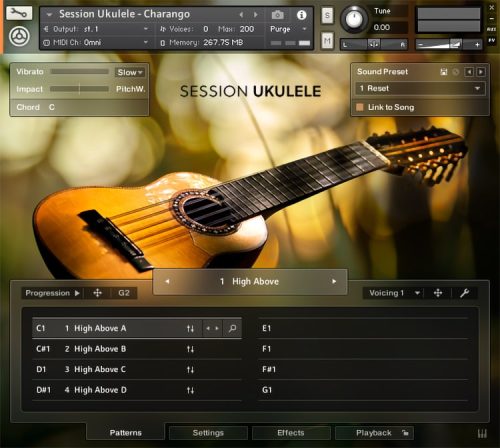Click the Tune knob

354,19
